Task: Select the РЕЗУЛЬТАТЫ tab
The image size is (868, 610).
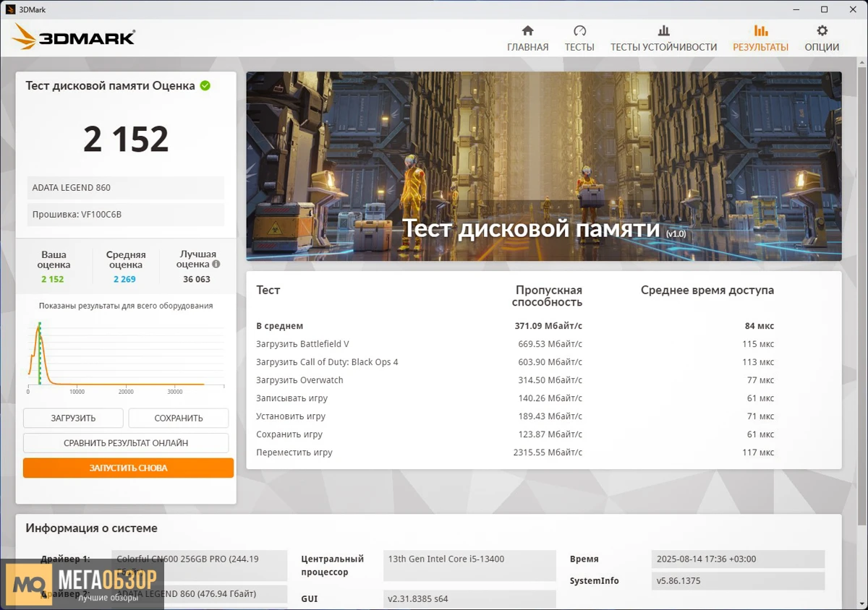Action: pos(760,38)
